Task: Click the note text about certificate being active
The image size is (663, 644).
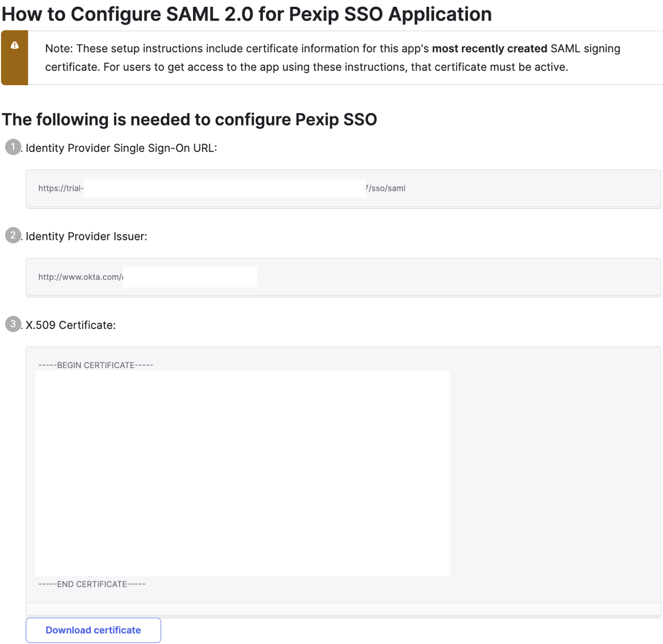Action: (x=307, y=67)
